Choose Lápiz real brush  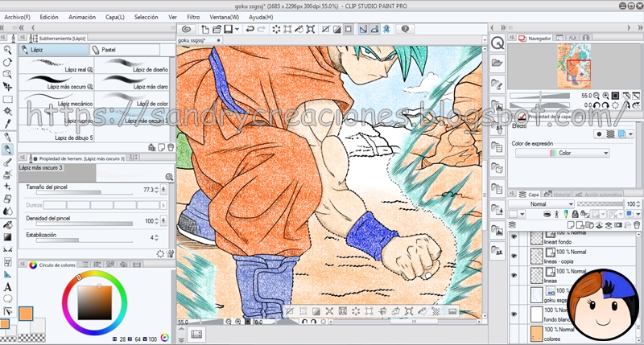pyautogui.click(x=56, y=66)
